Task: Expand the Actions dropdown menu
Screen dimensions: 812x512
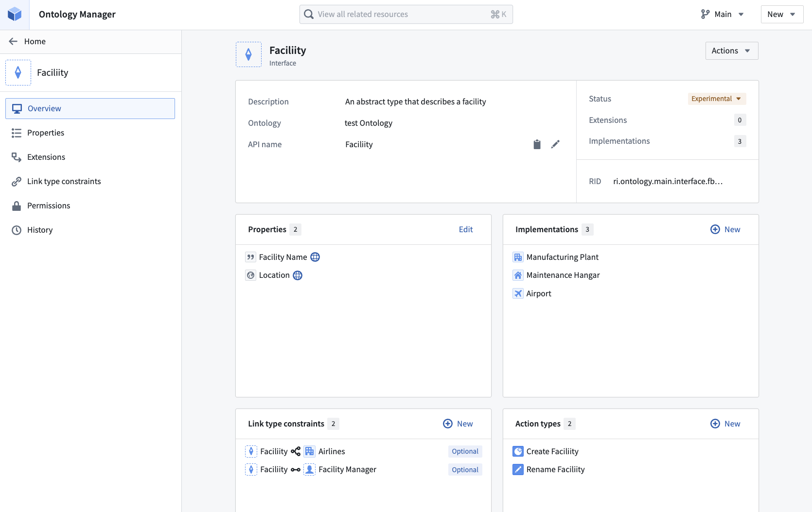Action: click(732, 51)
